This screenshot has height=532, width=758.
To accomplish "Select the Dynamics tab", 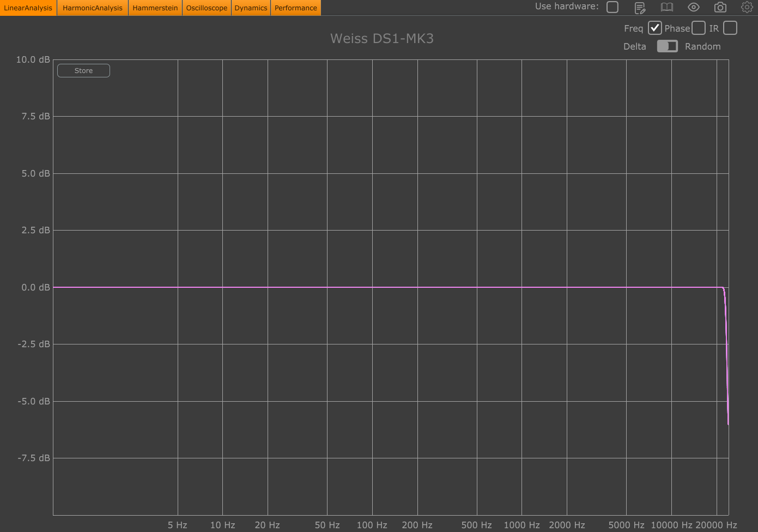I will tap(251, 8).
